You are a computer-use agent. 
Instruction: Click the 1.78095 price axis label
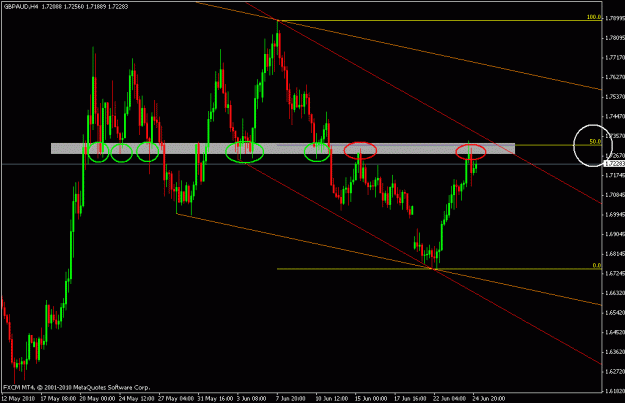[x=615, y=38]
